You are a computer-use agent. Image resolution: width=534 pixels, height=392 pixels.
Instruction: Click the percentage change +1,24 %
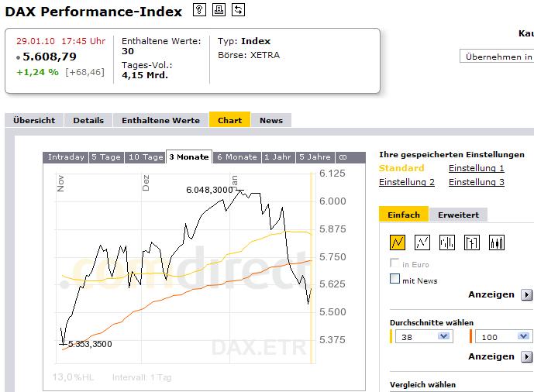[x=37, y=72]
